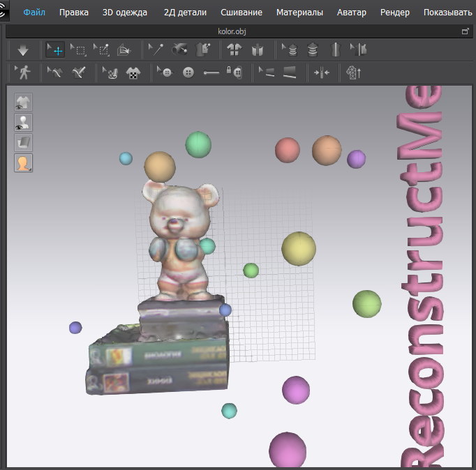Click the padlock zipper icon in toolbar
This screenshot has height=470, width=476.
pos(235,73)
